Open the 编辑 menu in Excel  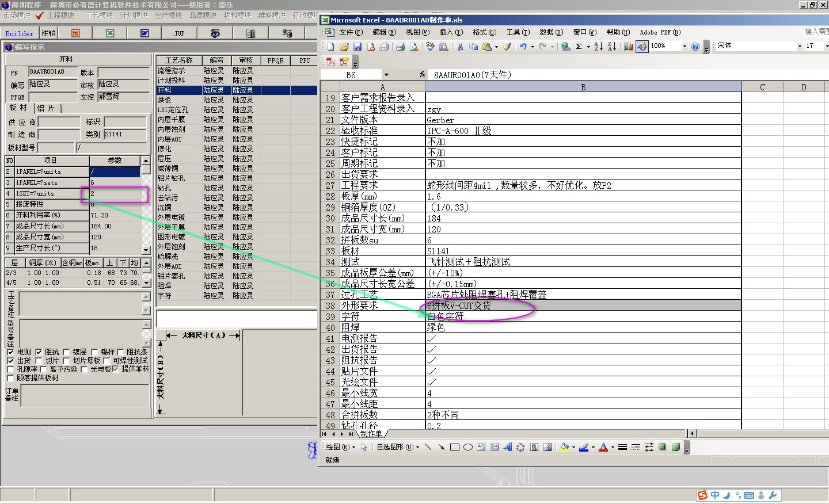384,32
